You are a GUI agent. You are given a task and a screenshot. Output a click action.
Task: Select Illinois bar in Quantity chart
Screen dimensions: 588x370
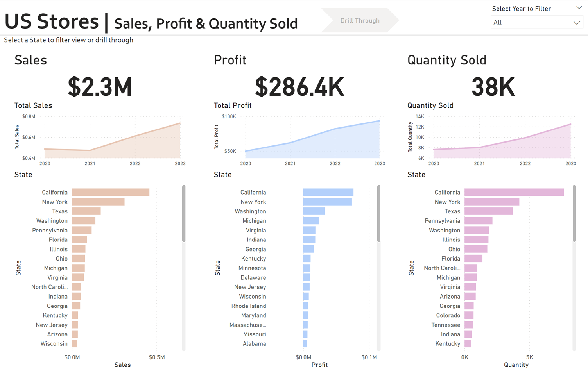point(476,240)
